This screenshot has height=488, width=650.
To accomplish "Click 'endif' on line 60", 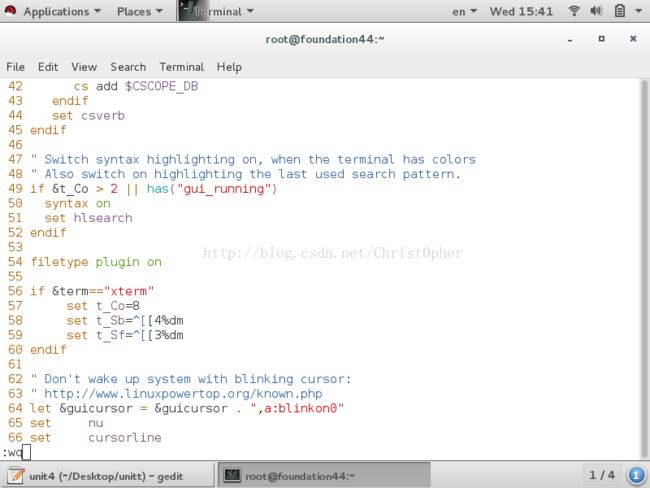I will point(48,350).
